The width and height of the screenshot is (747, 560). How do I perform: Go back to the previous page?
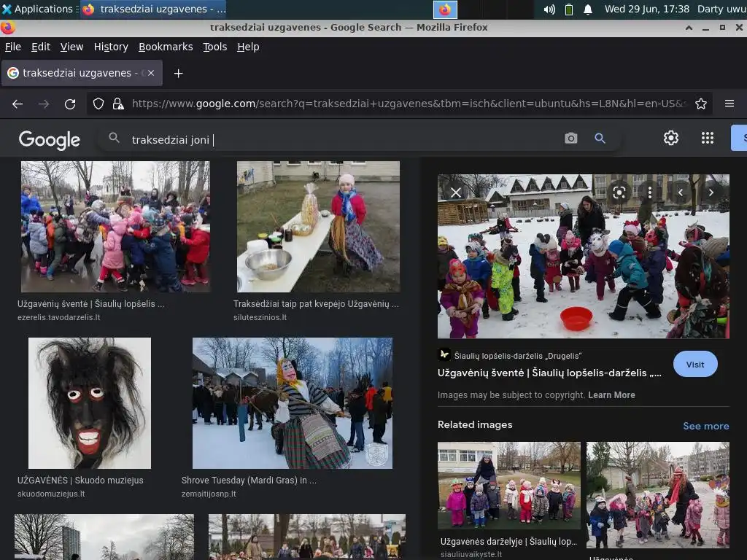(18, 104)
